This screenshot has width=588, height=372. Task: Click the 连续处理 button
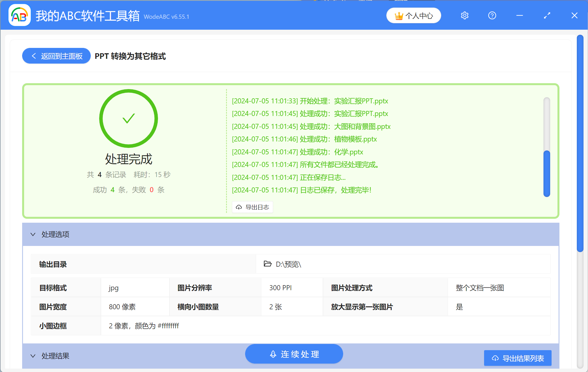pyautogui.click(x=294, y=354)
